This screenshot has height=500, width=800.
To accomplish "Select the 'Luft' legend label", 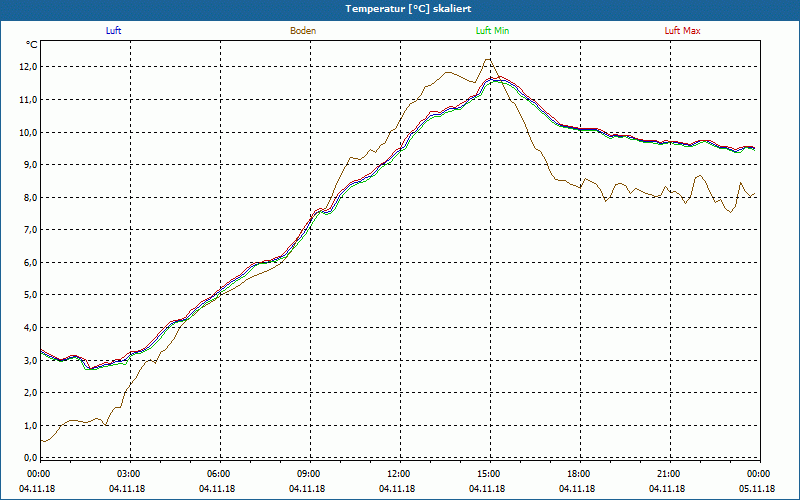I will coord(113,31).
